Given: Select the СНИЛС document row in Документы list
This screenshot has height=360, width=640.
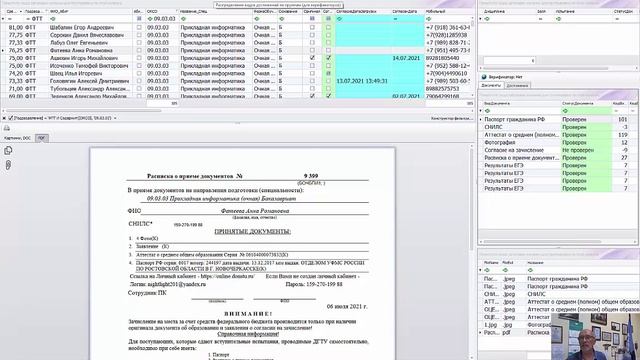Looking at the screenshot, I should (x=559, y=127).
